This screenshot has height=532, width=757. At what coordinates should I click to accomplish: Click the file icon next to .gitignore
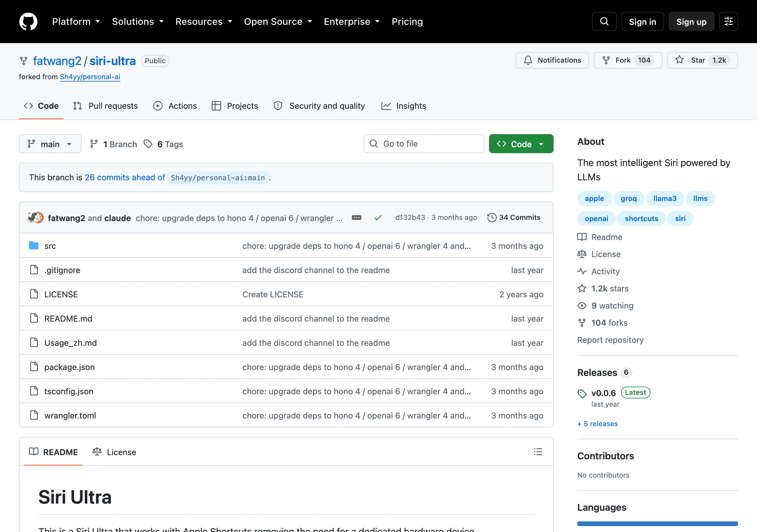pyautogui.click(x=34, y=270)
